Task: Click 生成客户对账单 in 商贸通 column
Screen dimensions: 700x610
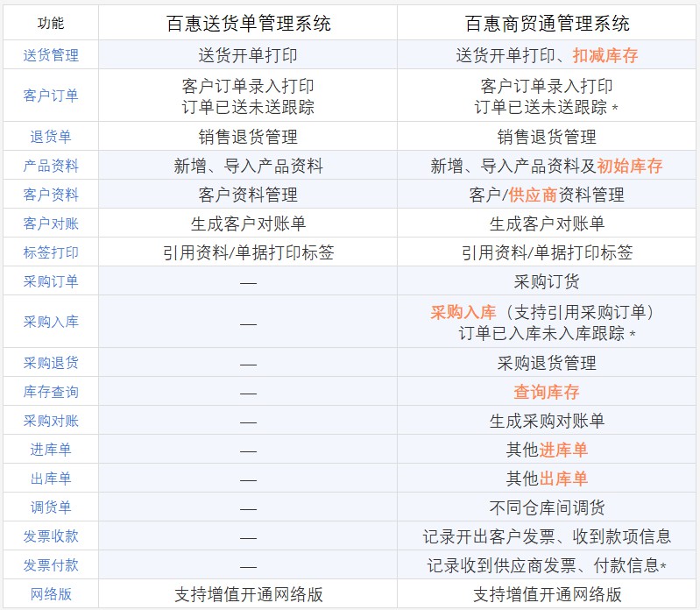Action: 547,223
